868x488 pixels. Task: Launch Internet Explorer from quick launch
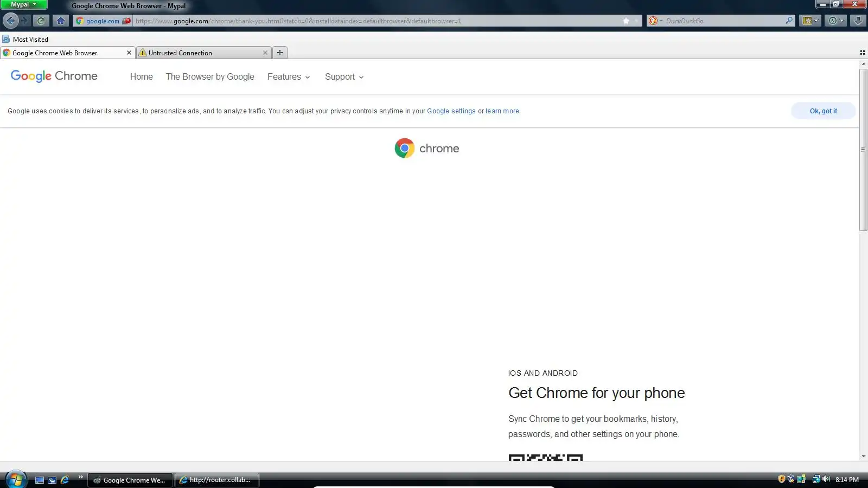65,480
